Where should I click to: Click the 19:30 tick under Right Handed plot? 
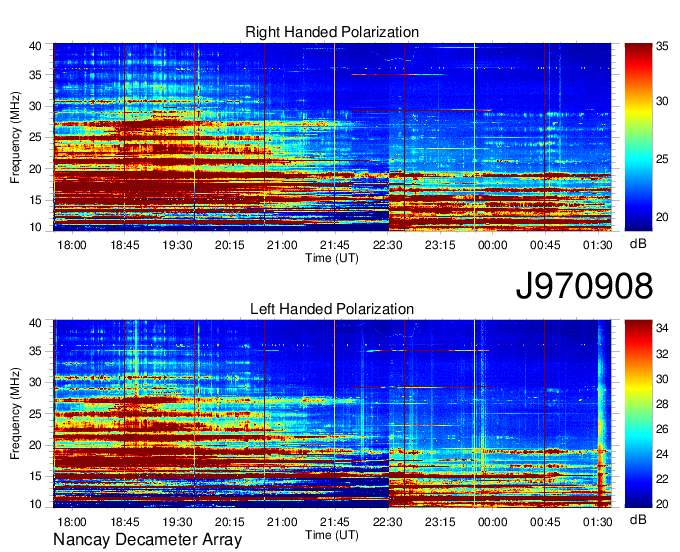[x=177, y=245]
